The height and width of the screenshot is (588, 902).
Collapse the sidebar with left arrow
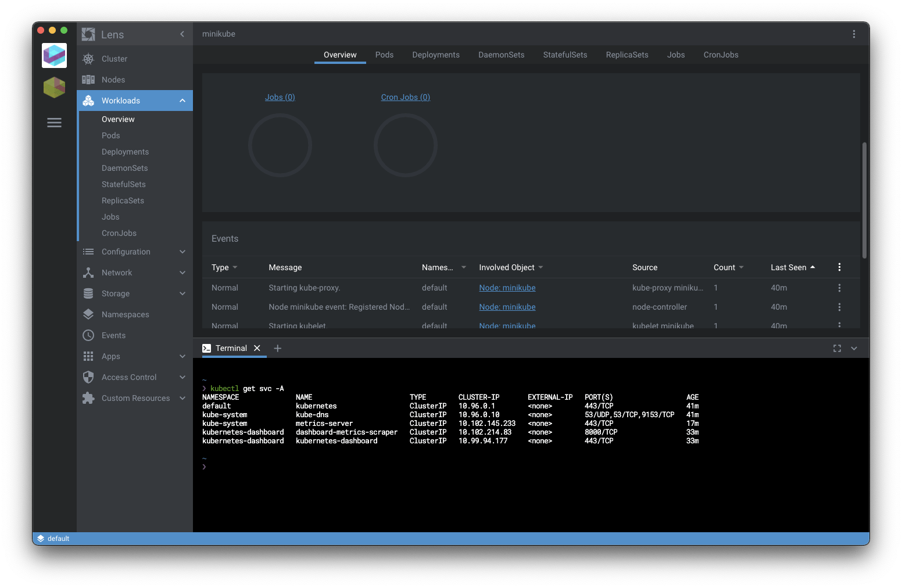click(x=182, y=34)
